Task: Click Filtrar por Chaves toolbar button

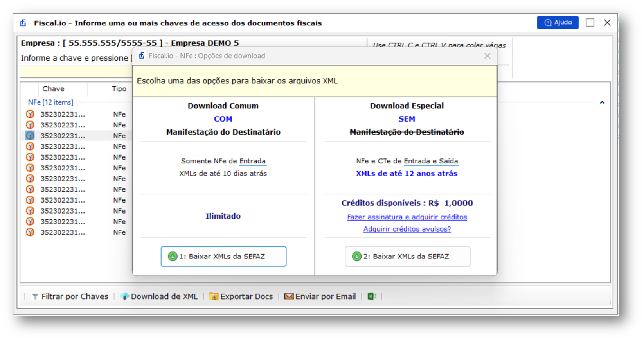Action: 70,296
